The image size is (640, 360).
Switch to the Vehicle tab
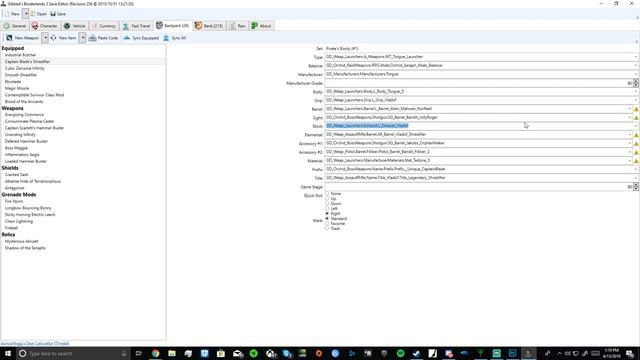[x=75, y=26]
